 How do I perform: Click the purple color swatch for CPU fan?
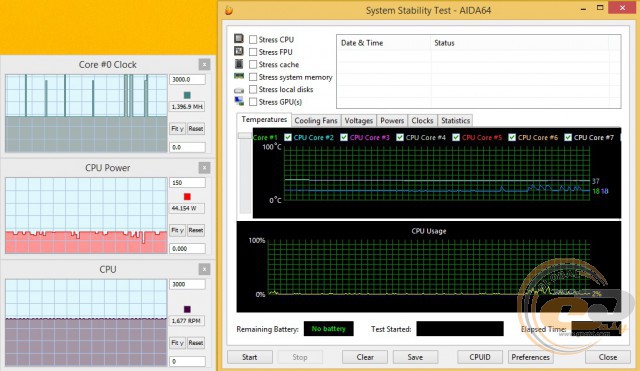187,309
